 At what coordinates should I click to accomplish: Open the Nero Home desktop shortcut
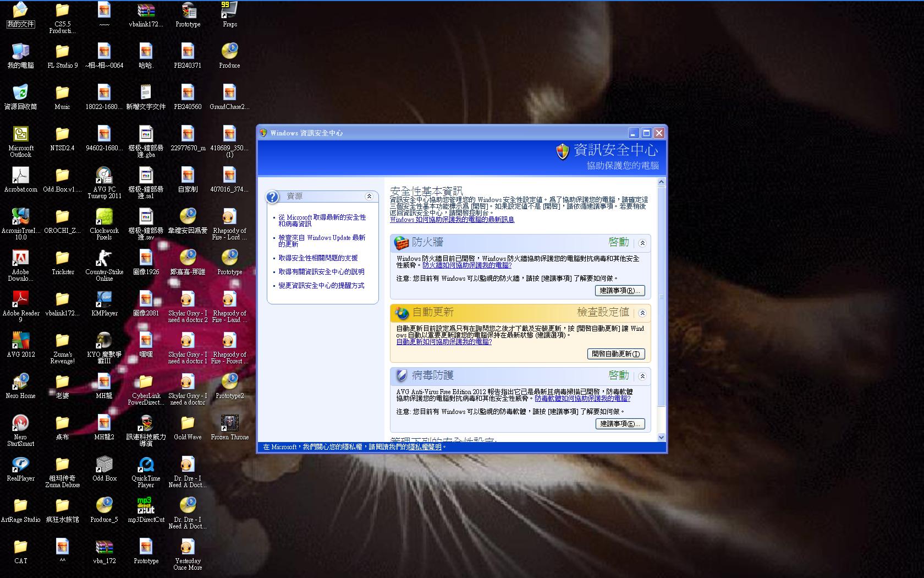(21, 386)
